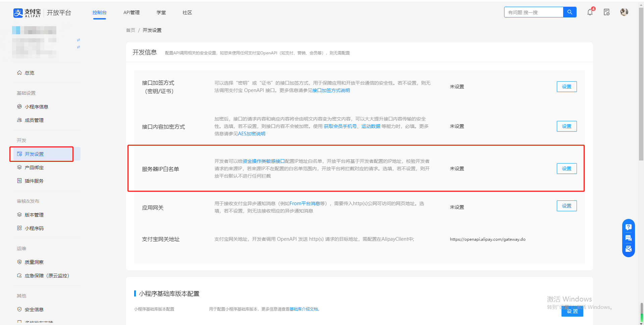Open the help question-mark floating icon
Screen dimensions: 644x325
[x=628, y=227]
